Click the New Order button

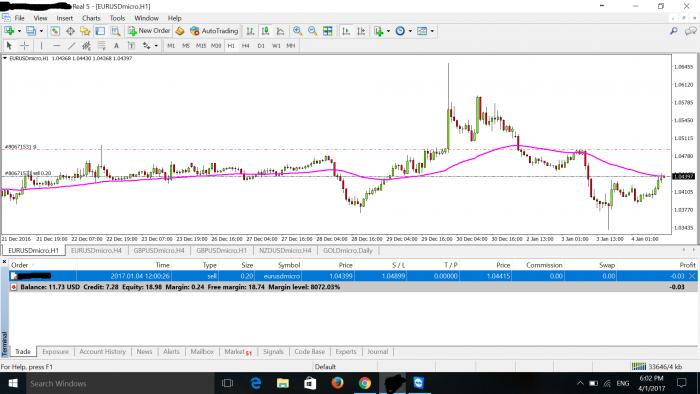pos(150,31)
